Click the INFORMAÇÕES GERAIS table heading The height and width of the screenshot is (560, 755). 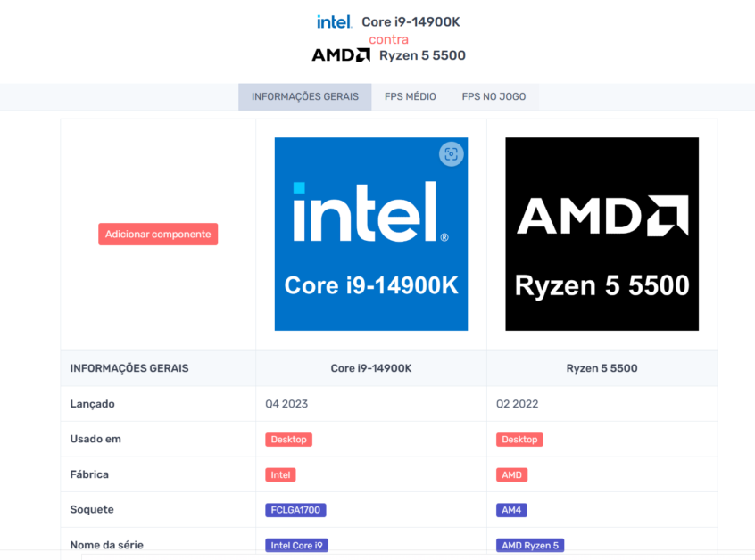(129, 368)
